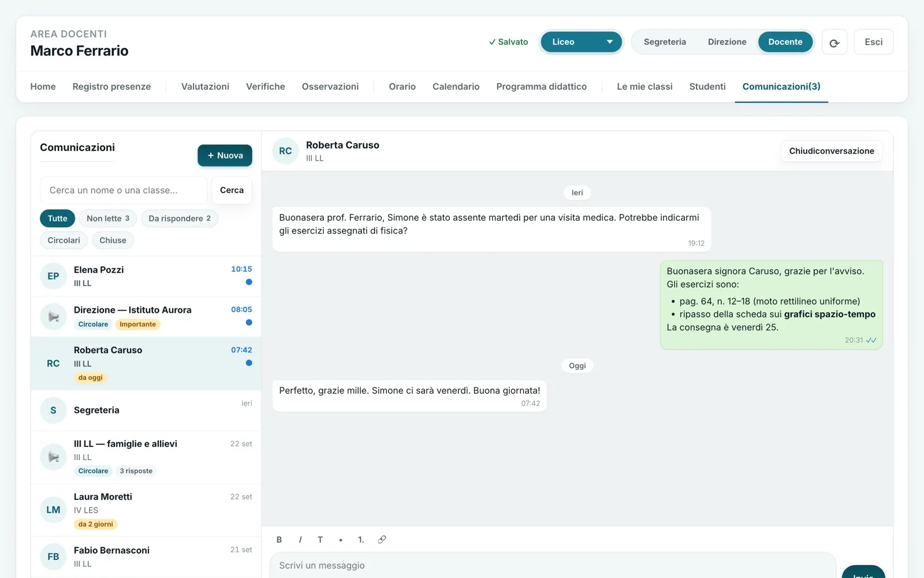Click the megaphone icon for III LL famiglie
This screenshot has width=924, height=578.
(x=53, y=457)
